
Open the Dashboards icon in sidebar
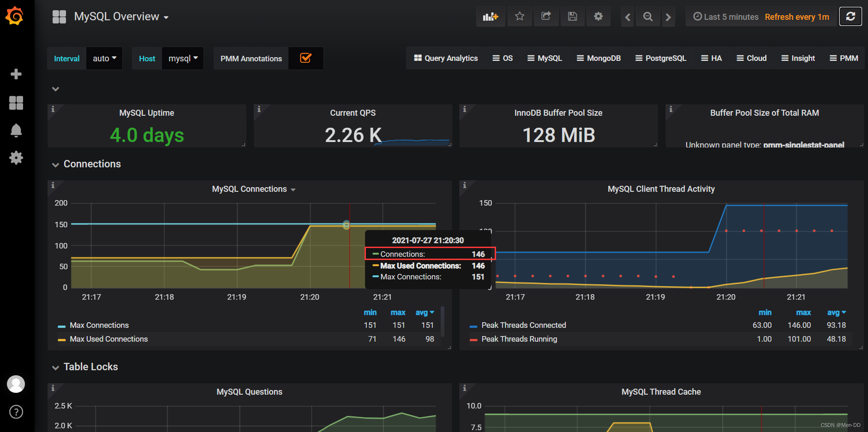pyautogui.click(x=16, y=103)
